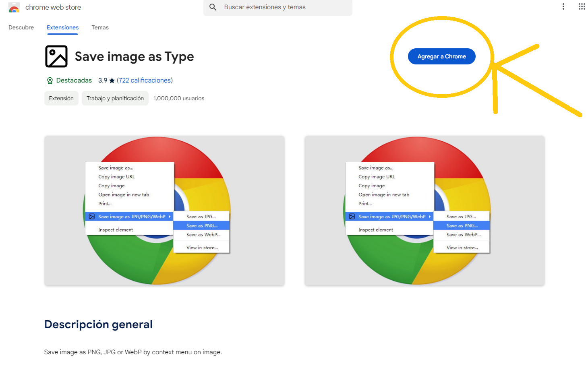Image resolution: width=588 pixels, height=366 pixels.
Task: Open the second extension screenshot
Action: click(424, 211)
